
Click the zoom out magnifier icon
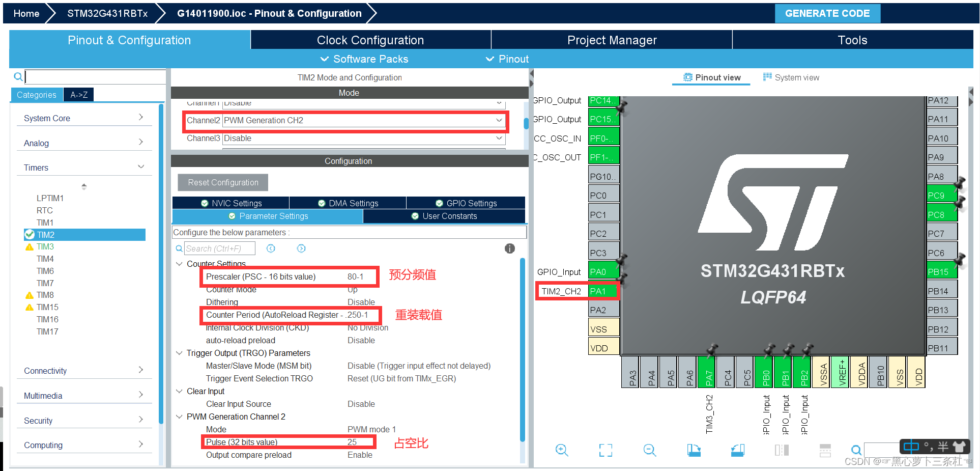coord(650,450)
